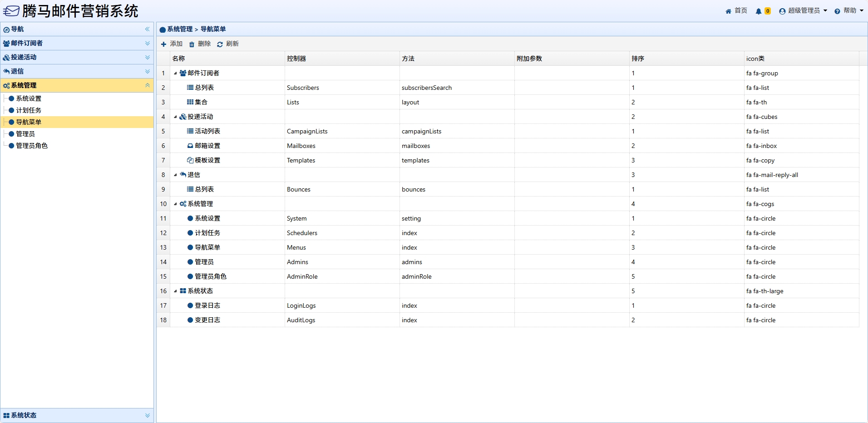Expand the 系统状态 accordion panel
Image resolution: width=868 pixels, height=423 pixels.
(147, 415)
